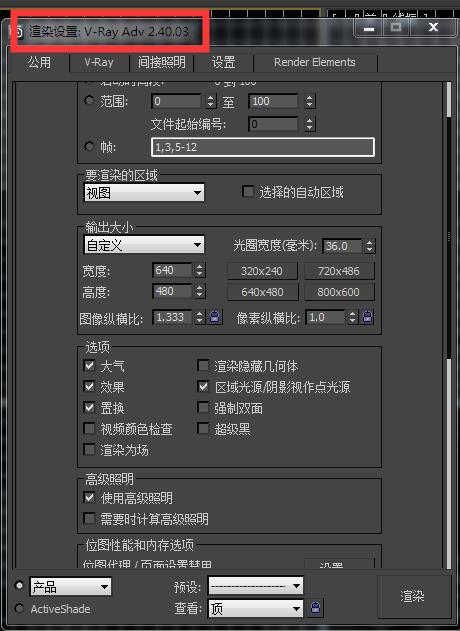Switch to the V-Ray tab
Screen dimensions: 460x631
pos(99,62)
